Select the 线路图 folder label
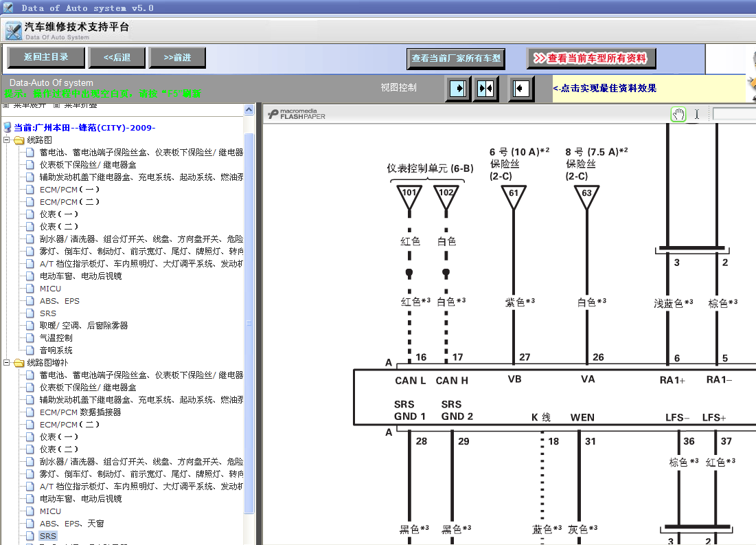The height and width of the screenshot is (545, 756). [x=40, y=140]
